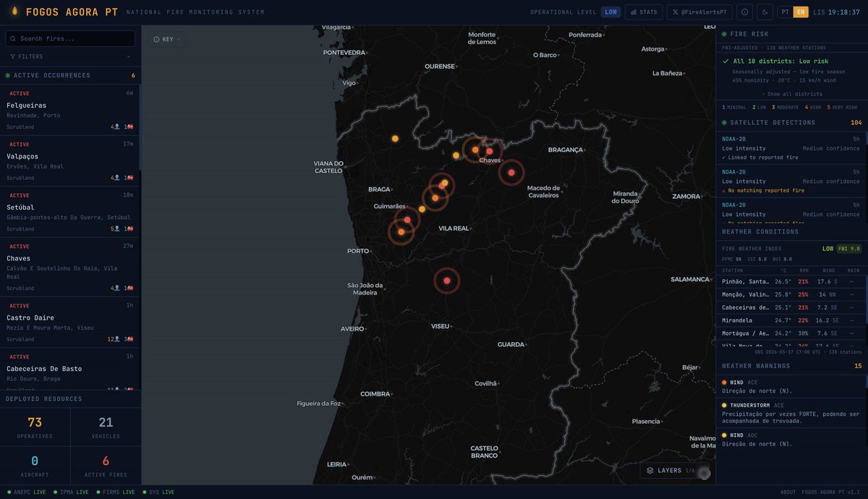
Task: Click the FWI 9.0 badge
Action: (849, 249)
